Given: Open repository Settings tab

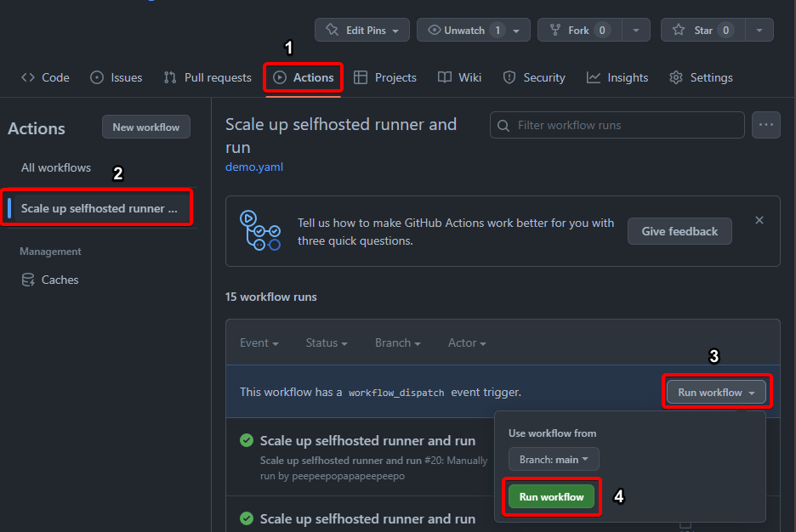Looking at the screenshot, I should (x=701, y=77).
